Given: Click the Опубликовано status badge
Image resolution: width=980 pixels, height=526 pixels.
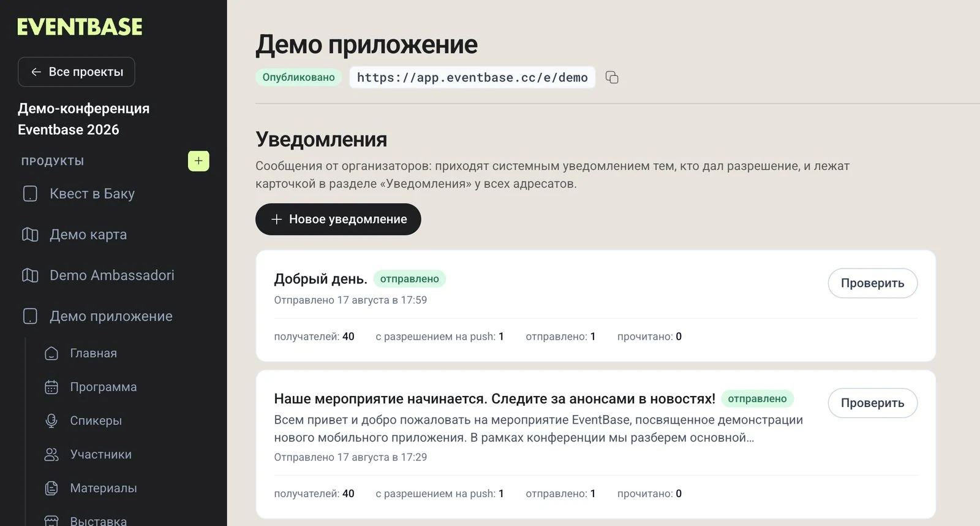Looking at the screenshot, I should [298, 77].
